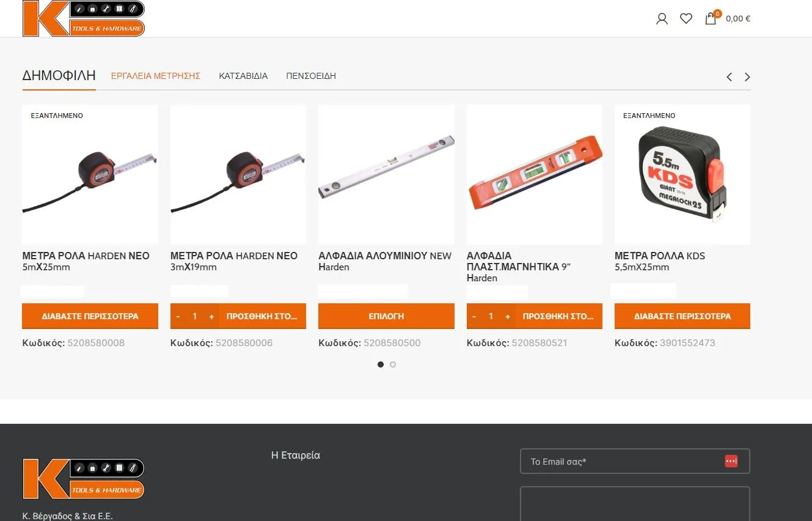
Task: Click ΕΠΙΛΟΓΗ for ΑΛΦΑΔΙΑ ΑΛΟΥΜΙΝΙΟΥ
Action: point(386,316)
